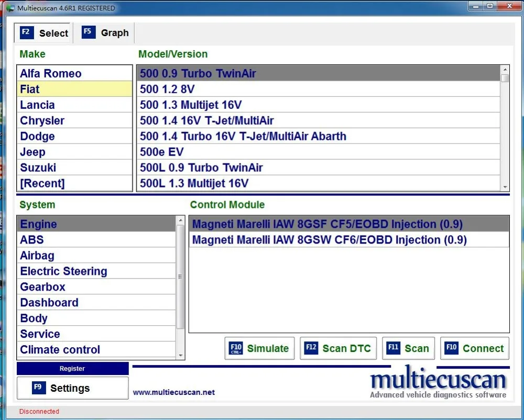Click the Multiecuscan title bar app icon
Viewport: 524px width, 420px height.
[10, 8]
